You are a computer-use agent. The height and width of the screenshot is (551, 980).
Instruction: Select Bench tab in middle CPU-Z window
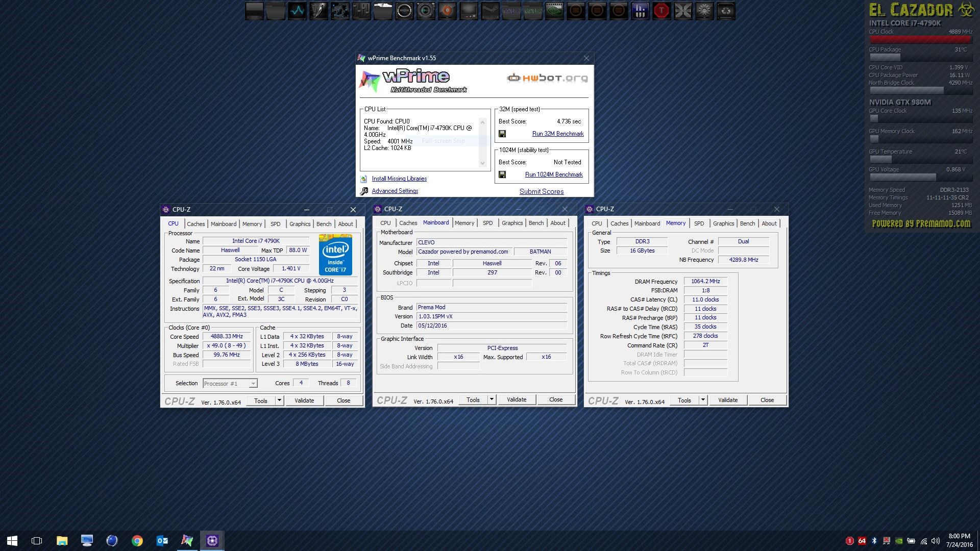pyautogui.click(x=536, y=223)
